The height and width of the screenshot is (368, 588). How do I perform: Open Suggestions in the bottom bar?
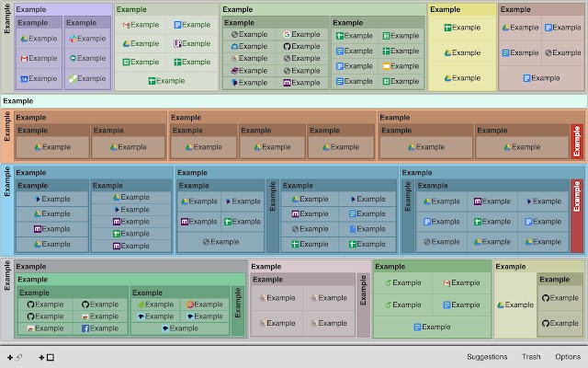pos(487,357)
